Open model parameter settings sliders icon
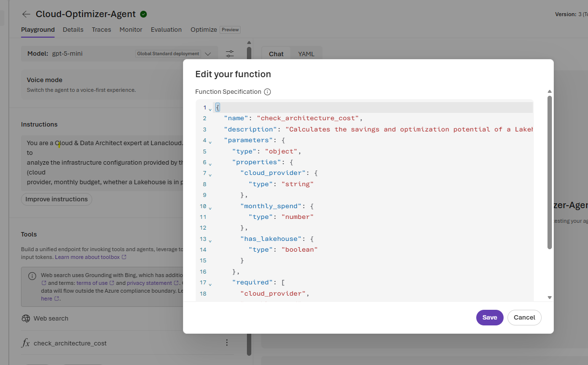This screenshot has height=365, width=588. 230,54
